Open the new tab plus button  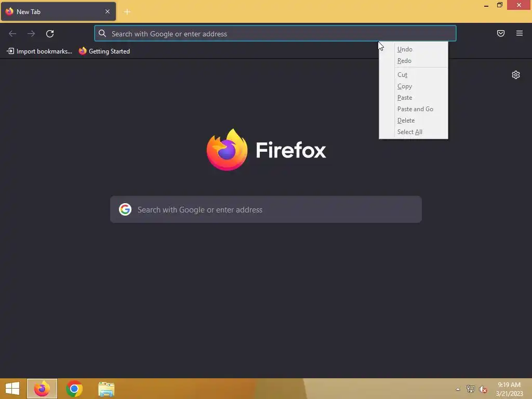click(x=127, y=12)
